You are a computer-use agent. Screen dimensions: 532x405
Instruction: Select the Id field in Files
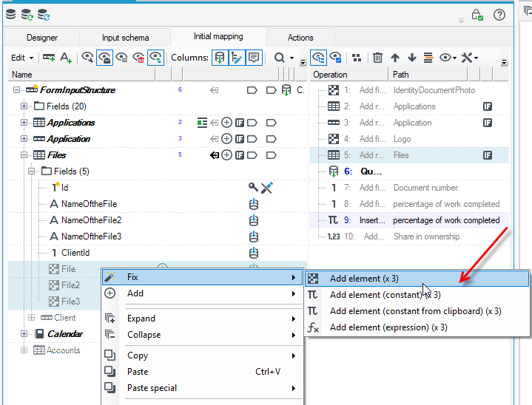(158, 188)
